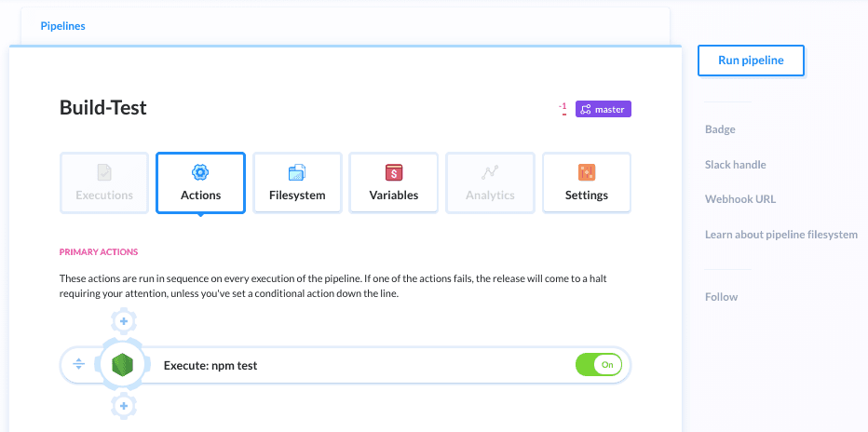
Task: Click the Analytics graph icon
Action: pyautogui.click(x=490, y=172)
